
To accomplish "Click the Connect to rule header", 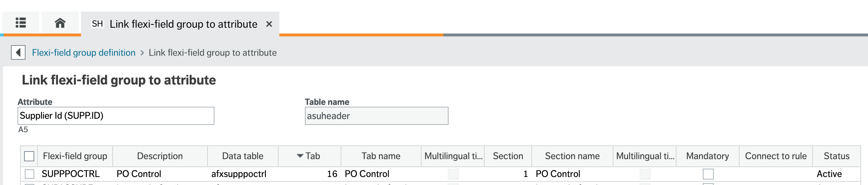I will point(776,156).
